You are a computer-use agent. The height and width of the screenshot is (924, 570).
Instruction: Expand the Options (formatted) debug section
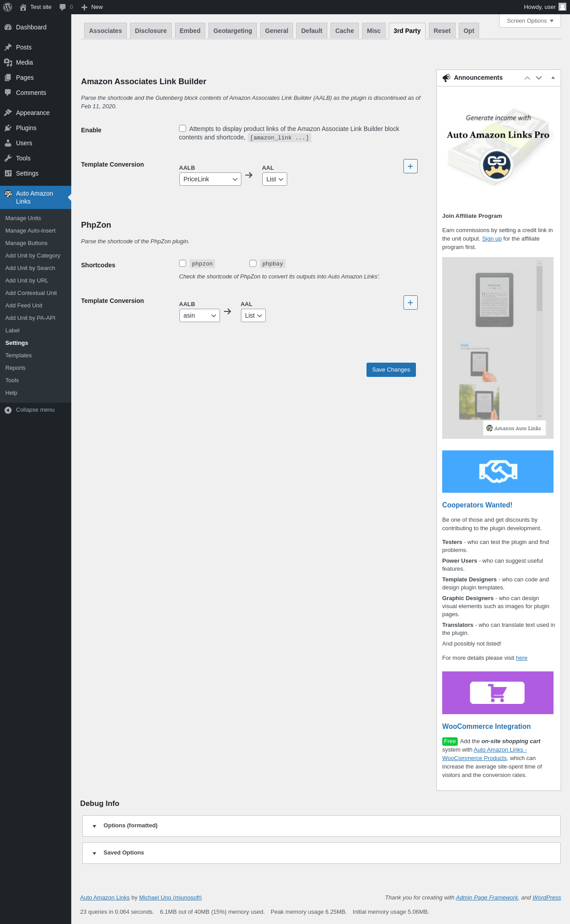tap(322, 826)
